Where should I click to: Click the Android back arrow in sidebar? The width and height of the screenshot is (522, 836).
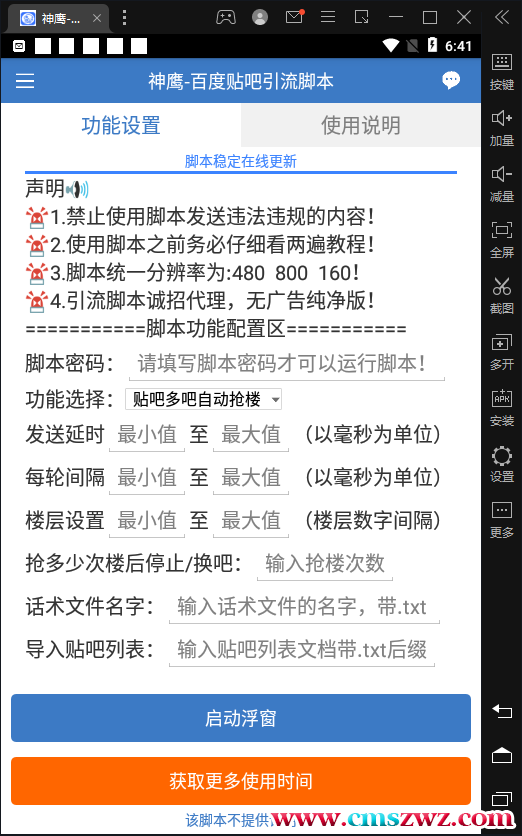(502, 711)
